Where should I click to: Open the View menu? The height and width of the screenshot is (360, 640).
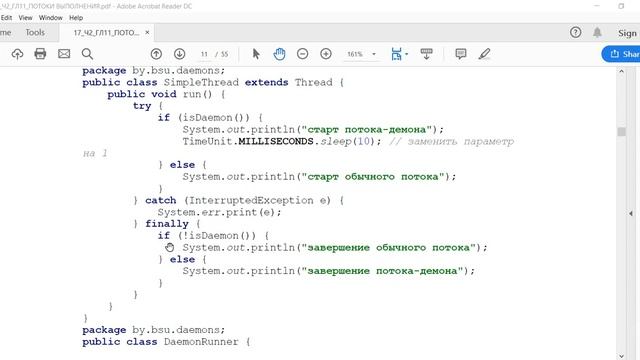[25, 18]
